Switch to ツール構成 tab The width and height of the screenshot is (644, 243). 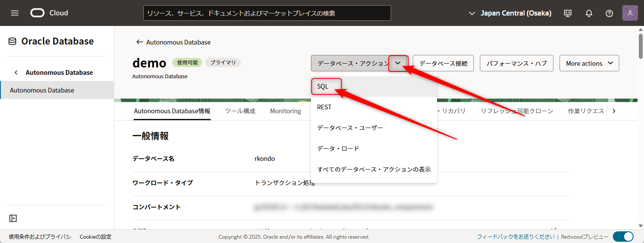click(x=240, y=111)
